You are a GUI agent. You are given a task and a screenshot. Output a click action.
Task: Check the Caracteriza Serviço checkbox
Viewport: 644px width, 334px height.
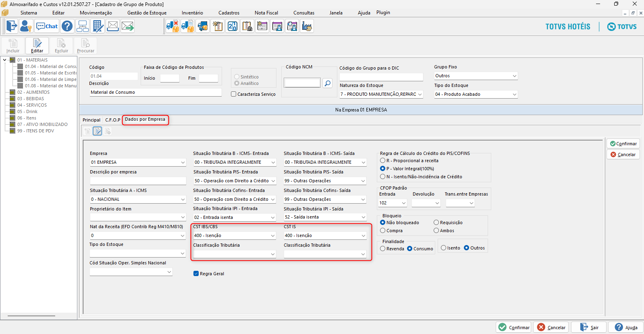(x=233, y=94)
